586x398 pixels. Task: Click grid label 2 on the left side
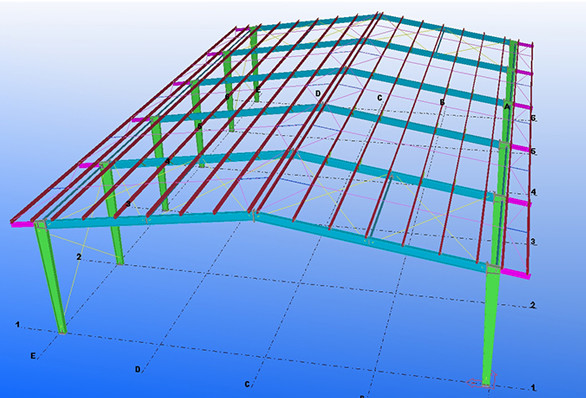point(78,257)
